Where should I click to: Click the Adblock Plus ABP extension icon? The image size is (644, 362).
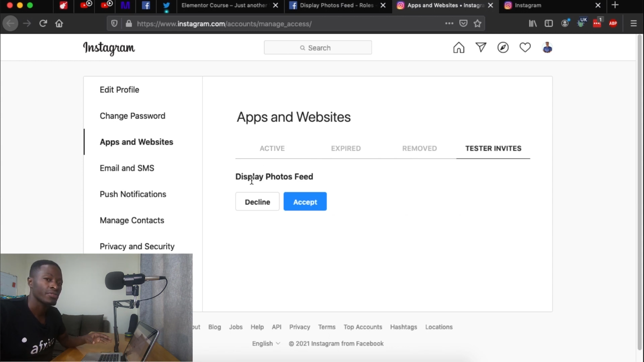613,23
